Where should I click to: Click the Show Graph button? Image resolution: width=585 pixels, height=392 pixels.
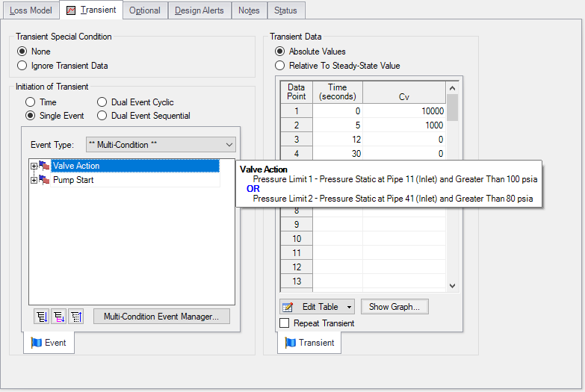(x=394, y=307)
